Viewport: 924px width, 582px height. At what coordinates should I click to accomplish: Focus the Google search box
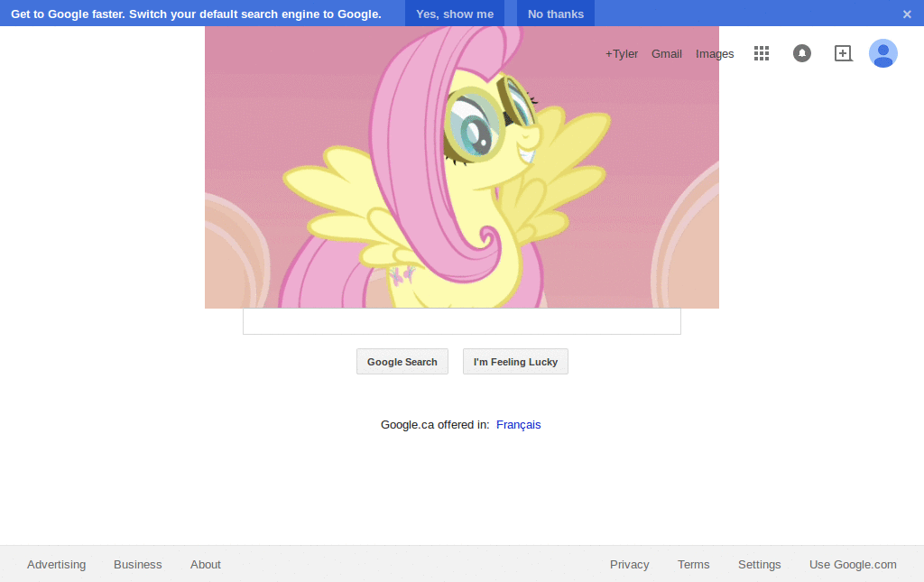click(x=462, y=321)
